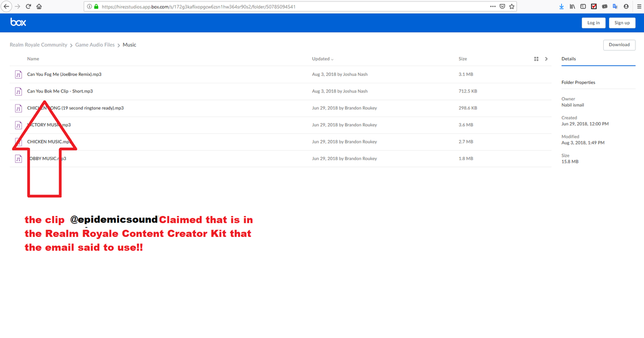Click the Folder Properties heading
Image resolution: width=644 pixels, height=338 pixels.
(579, 82)
